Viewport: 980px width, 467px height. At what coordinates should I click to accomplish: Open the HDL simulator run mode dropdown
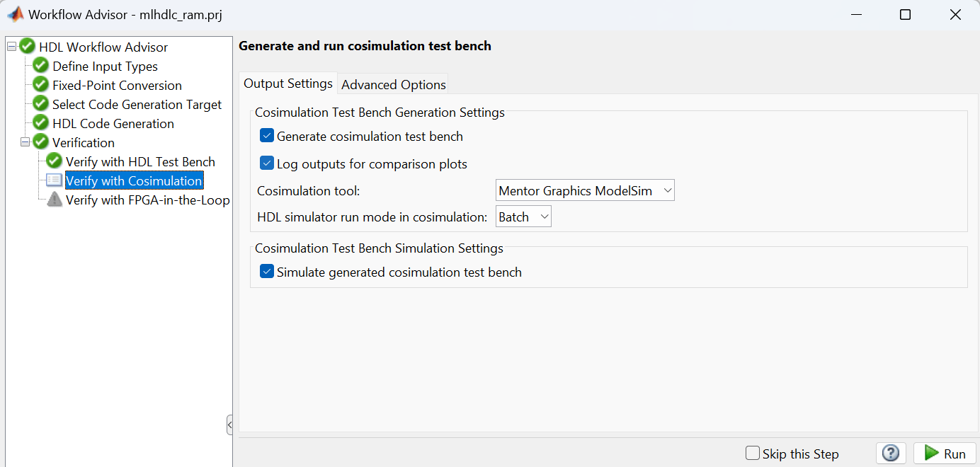[523, 217]
